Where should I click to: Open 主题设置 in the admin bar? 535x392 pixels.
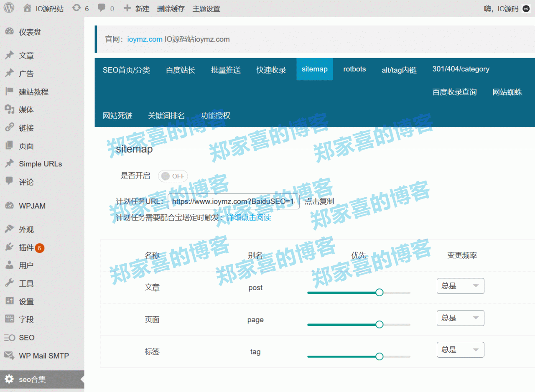[x=206, y=8]
